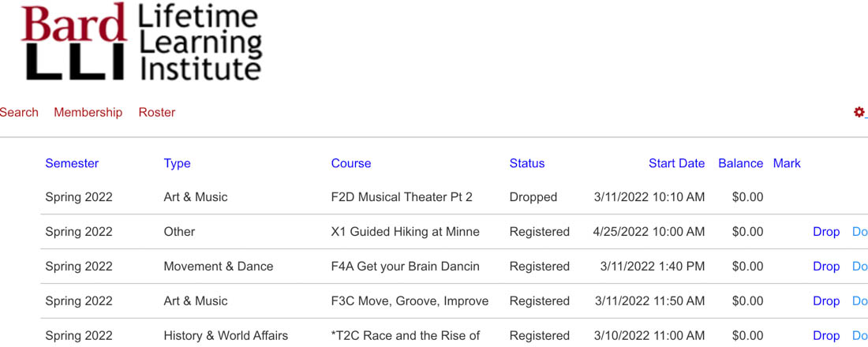This screenshot has height=347, width=868.
Task: Click the Bard LLI logo
Action: pos(142,42)
